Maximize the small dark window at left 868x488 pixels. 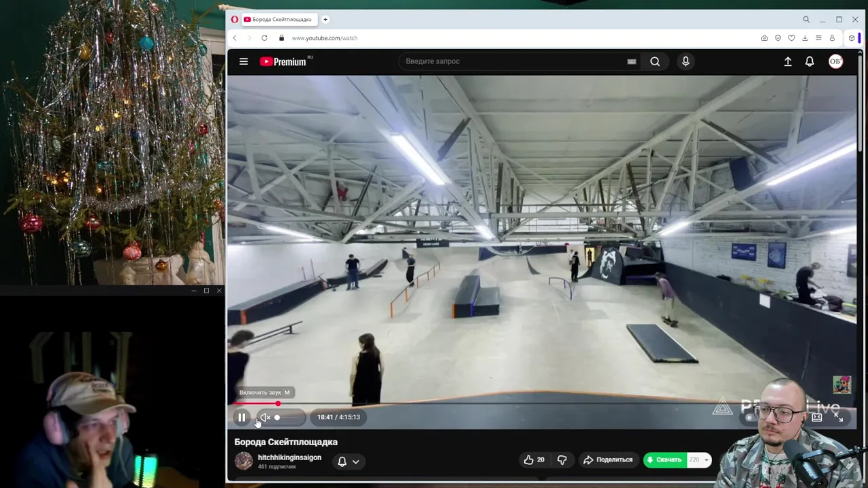pyautogui.click(x=206, y=291)
